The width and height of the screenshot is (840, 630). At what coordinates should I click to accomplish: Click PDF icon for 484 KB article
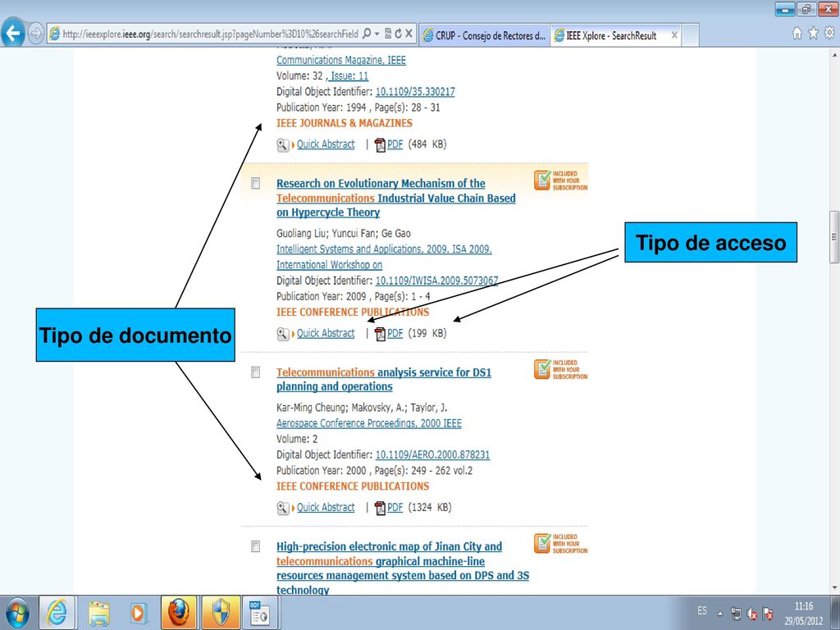pyautogui.click(x=380, y=144)
